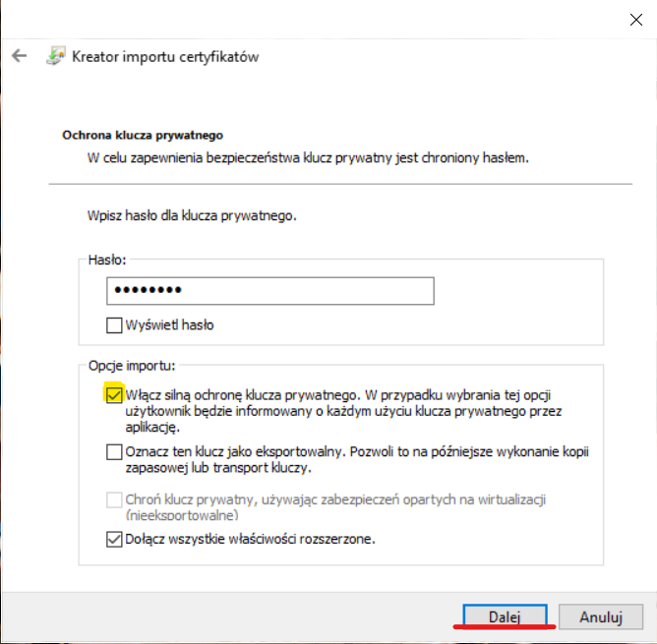Click into the Hasło password field
Viewport: 657px width, 644px height.
[270, 291]
